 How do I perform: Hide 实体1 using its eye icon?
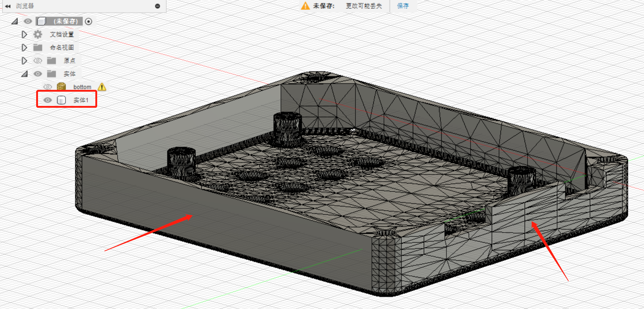pyautogui.click(x=47, y=100)
